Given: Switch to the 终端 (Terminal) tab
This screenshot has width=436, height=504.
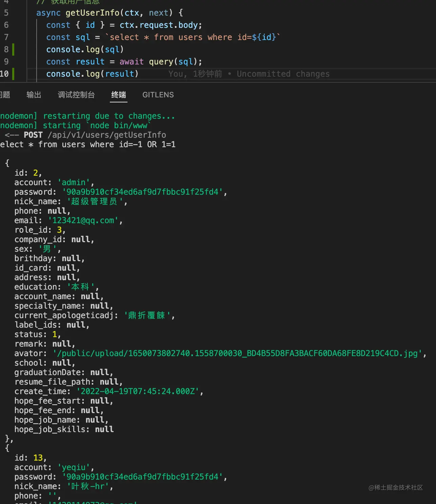Looking at the screenshot, I should [118, 95].
